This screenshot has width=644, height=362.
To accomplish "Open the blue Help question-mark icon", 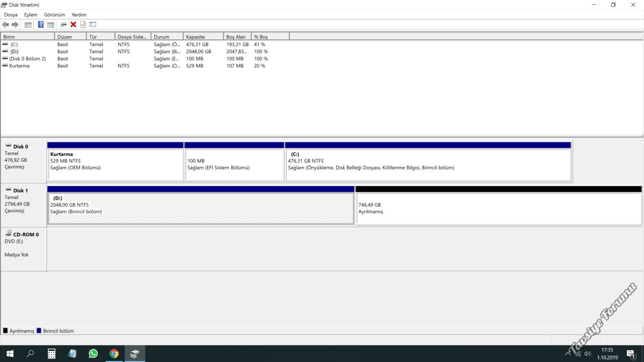I will coord(41,25).
